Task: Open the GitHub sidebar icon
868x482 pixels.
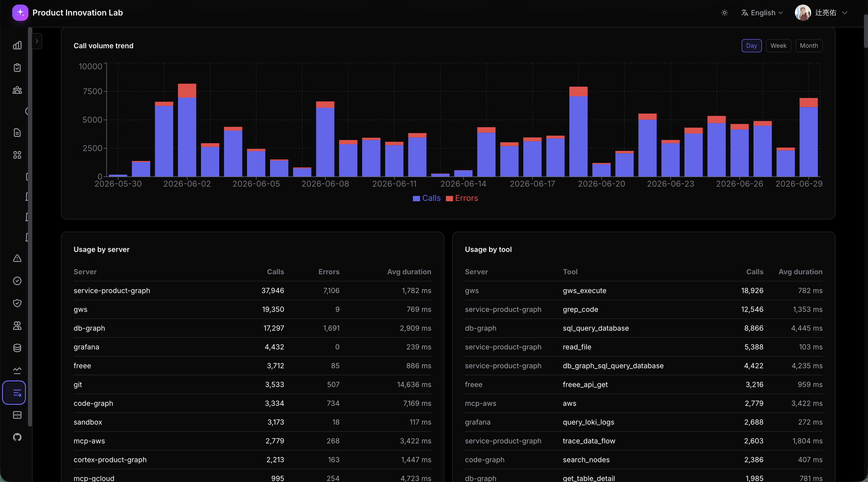Action: tap(17, 437)
